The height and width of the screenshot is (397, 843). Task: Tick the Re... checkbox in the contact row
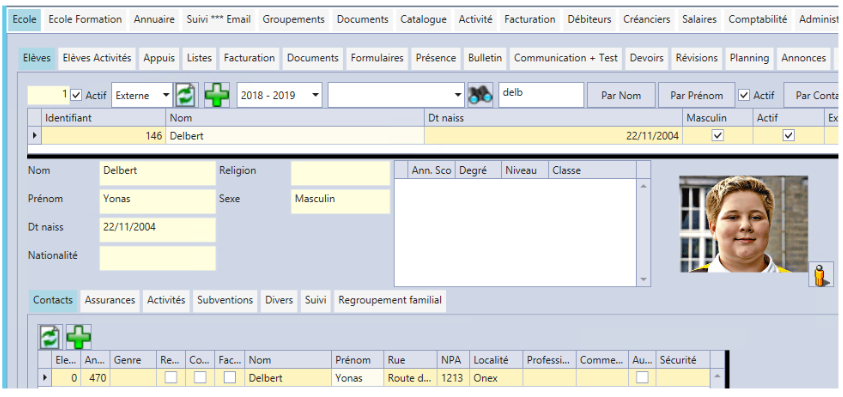pos(171,378)
